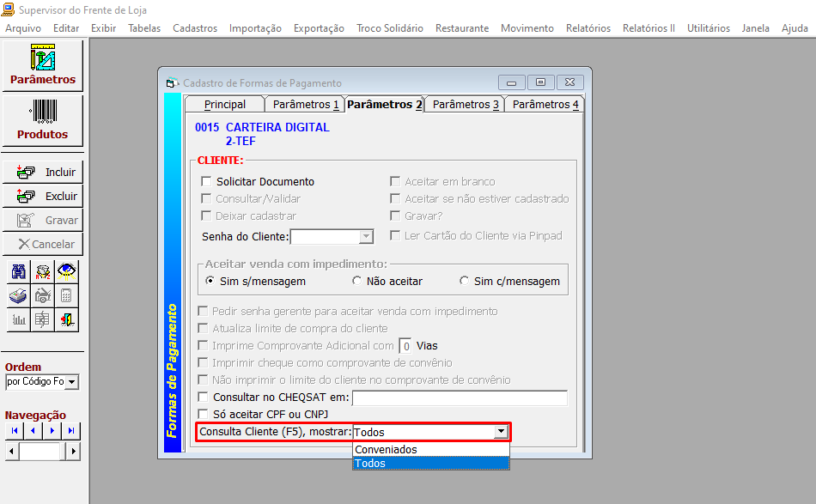Click the greyed car repair icon
Screen dimensions: 816x504
pos(43,295)
